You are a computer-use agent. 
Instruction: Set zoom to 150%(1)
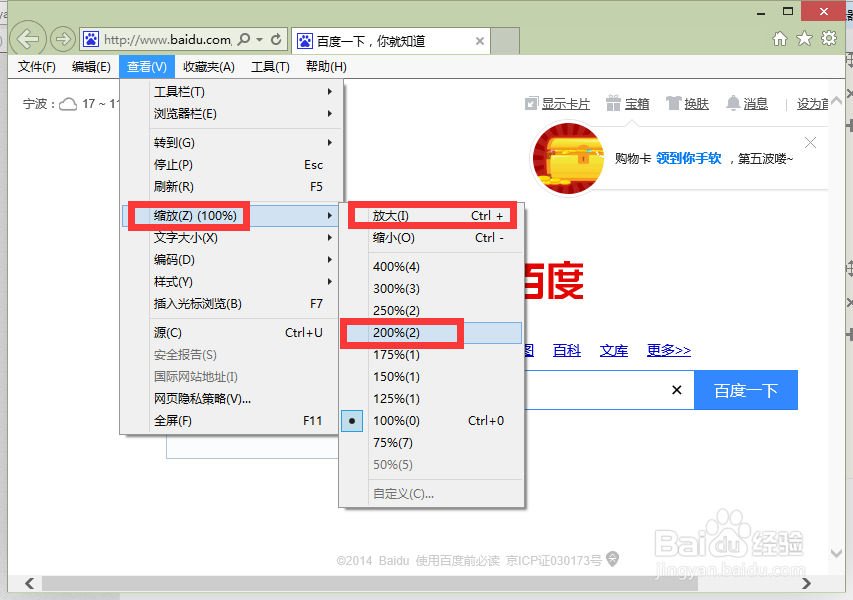click(431, 377)
